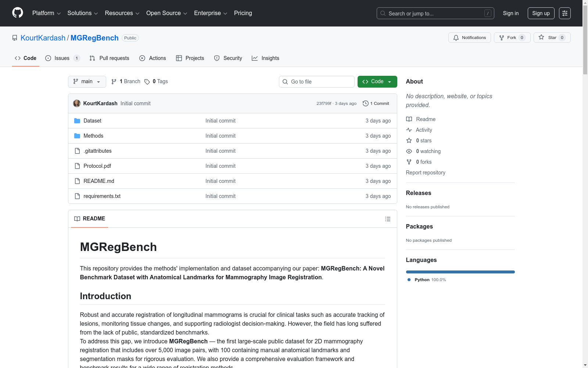View the 0 stars link
The width and height of the screenshot is (588, 368).
click(x=419, y=141)
